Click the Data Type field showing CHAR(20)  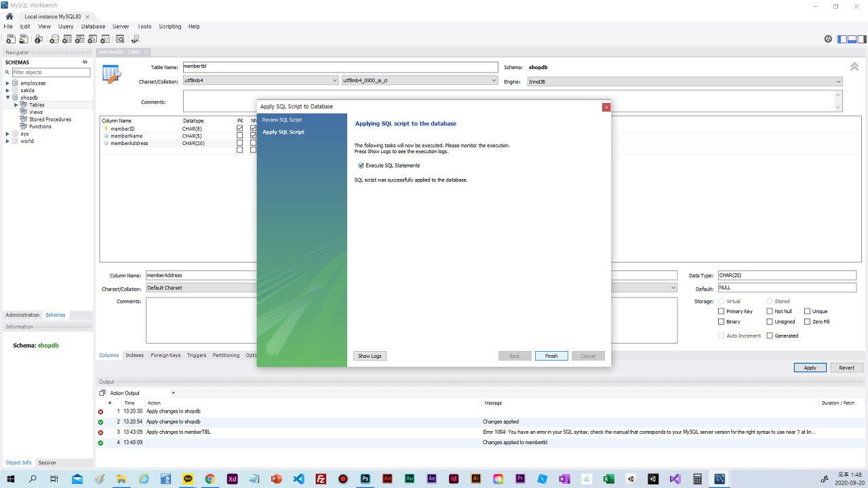787,275
